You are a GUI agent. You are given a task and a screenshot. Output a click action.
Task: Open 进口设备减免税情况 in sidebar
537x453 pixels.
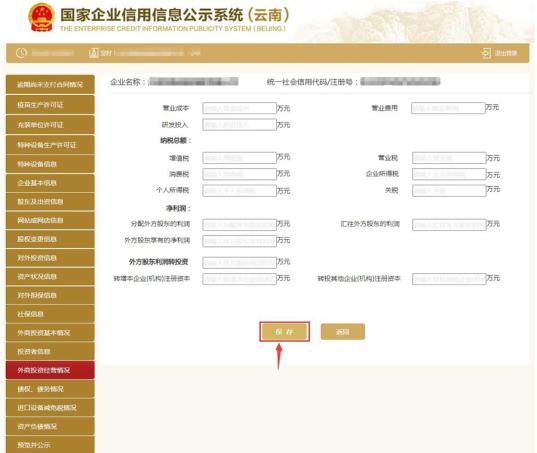tap(50, 407)
